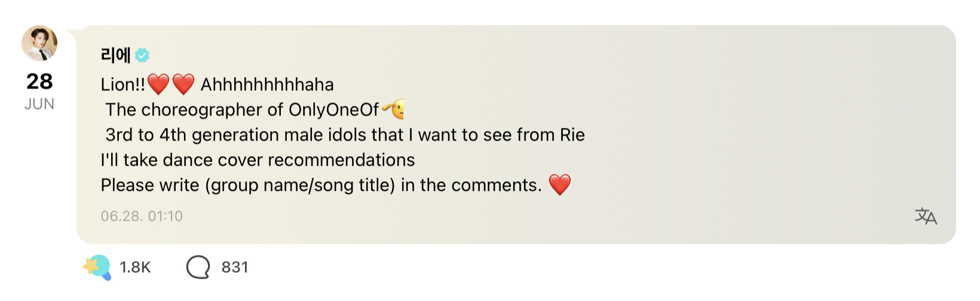This screenshot has height=301, width=980.
Task: Tap the cheer star icon below the post
Action: (97, 267)
